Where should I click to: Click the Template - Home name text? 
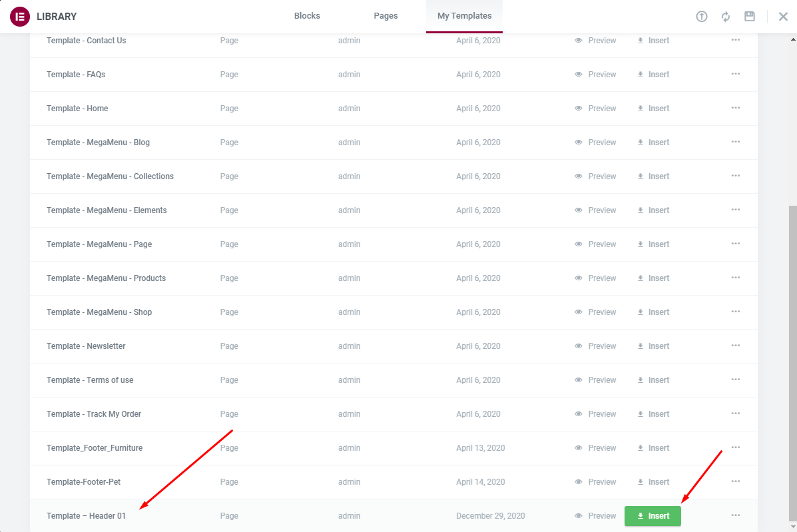(x=77, y=109)
